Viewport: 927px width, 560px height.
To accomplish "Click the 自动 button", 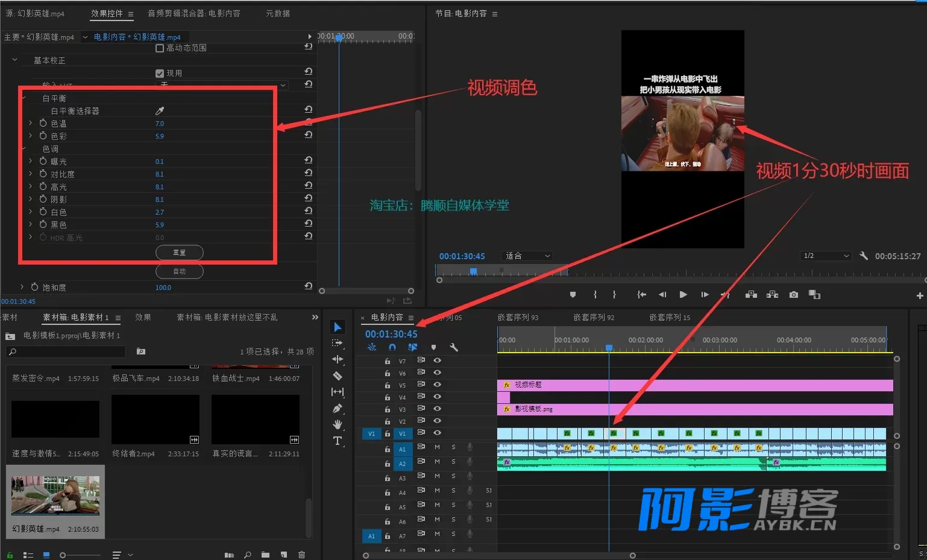I will 180,271.
